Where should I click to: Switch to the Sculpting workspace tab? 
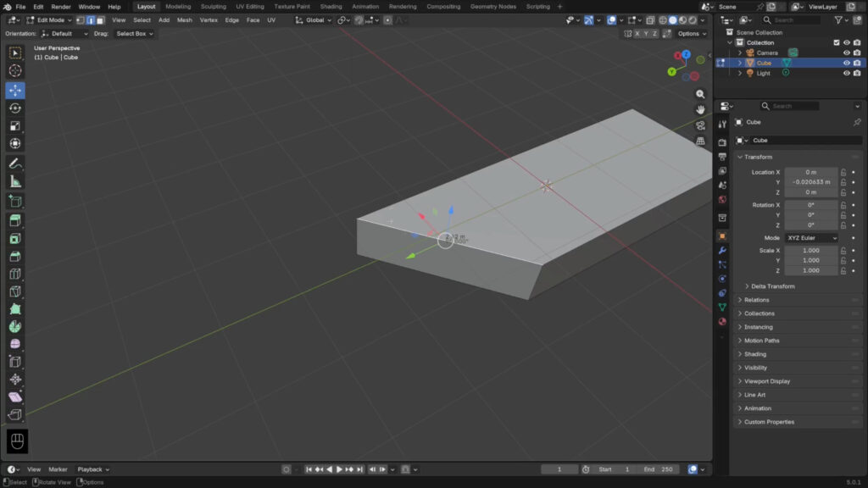(213, 7)
